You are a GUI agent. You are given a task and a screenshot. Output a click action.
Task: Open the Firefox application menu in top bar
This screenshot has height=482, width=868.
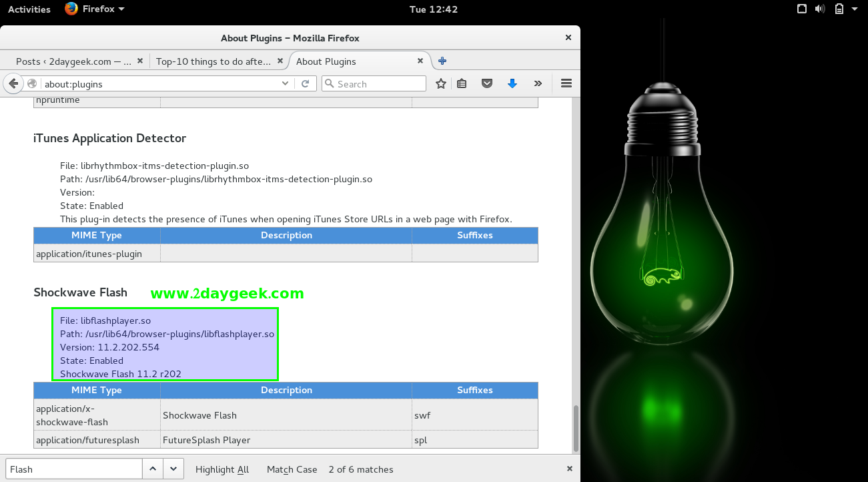pos(95,9)
